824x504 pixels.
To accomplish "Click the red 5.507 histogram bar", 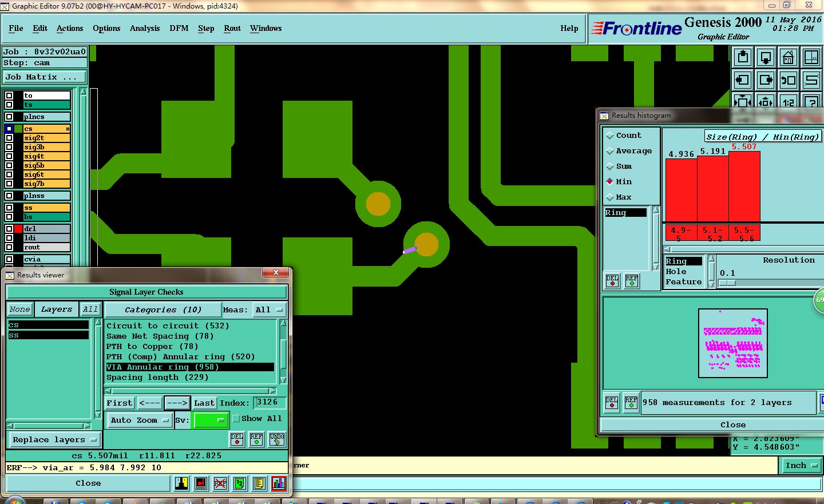I will click(744, 186).
